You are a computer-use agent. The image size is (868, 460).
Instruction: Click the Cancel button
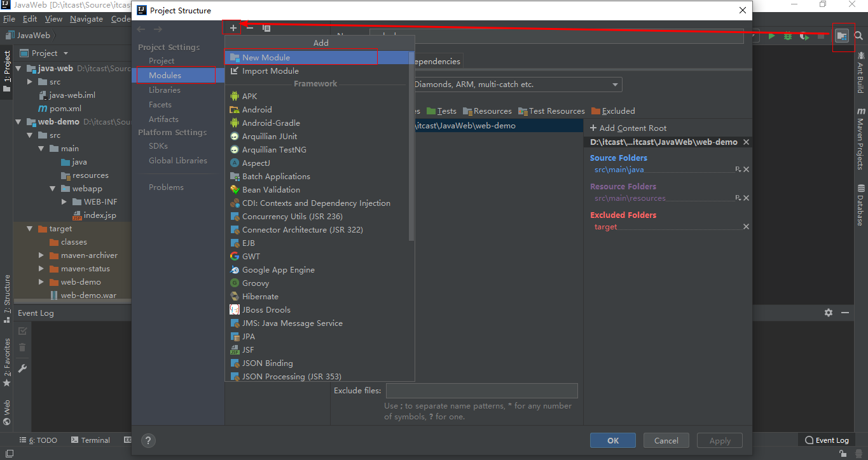[666, 440]
